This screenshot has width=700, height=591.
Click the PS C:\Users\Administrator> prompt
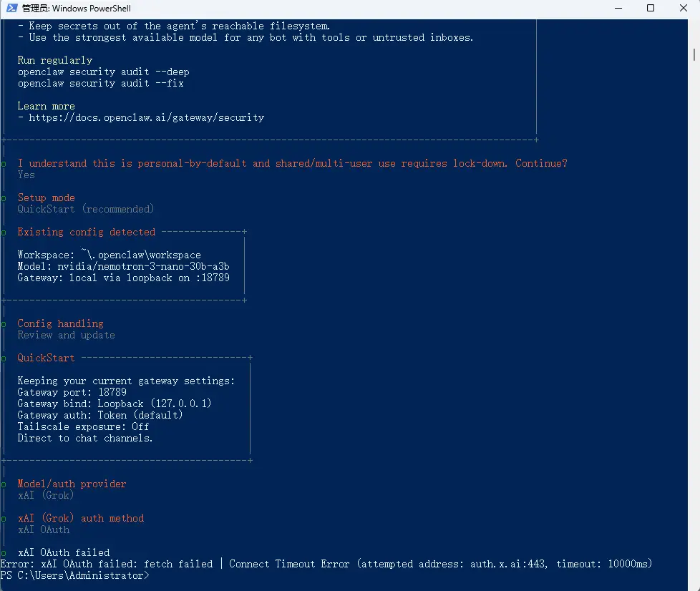74,576
